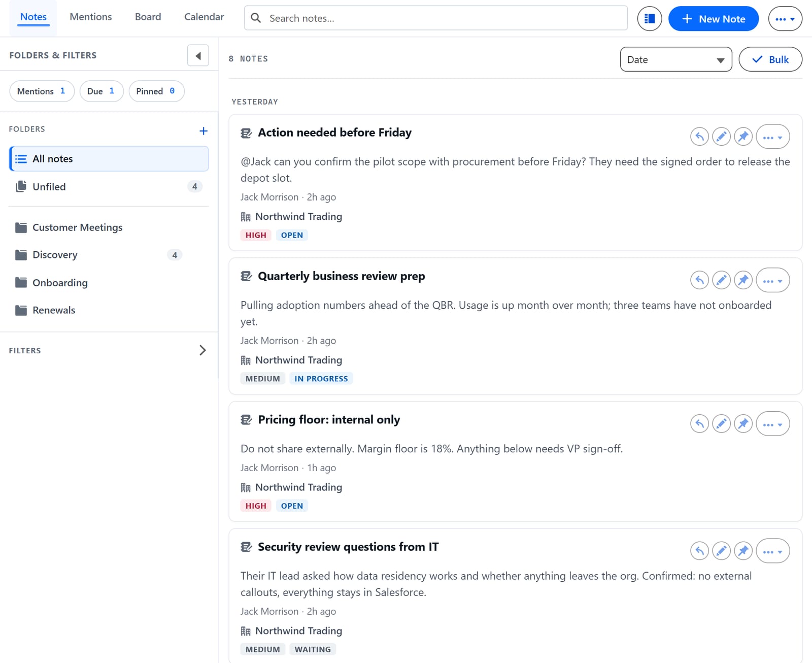Screen dimensions: 812x663
Task: Enable Bulk selection mode
Action: 770,59
